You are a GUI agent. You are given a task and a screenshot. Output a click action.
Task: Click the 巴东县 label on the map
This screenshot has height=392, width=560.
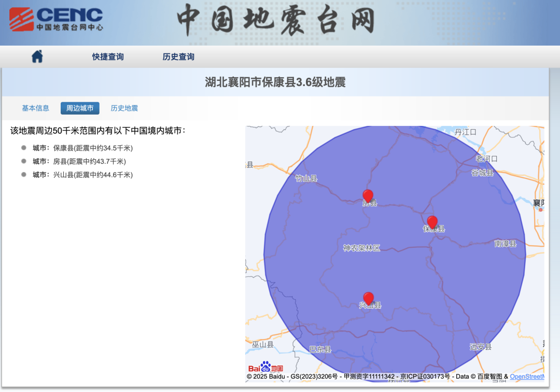pyautogui.click(x=320, y=349)
